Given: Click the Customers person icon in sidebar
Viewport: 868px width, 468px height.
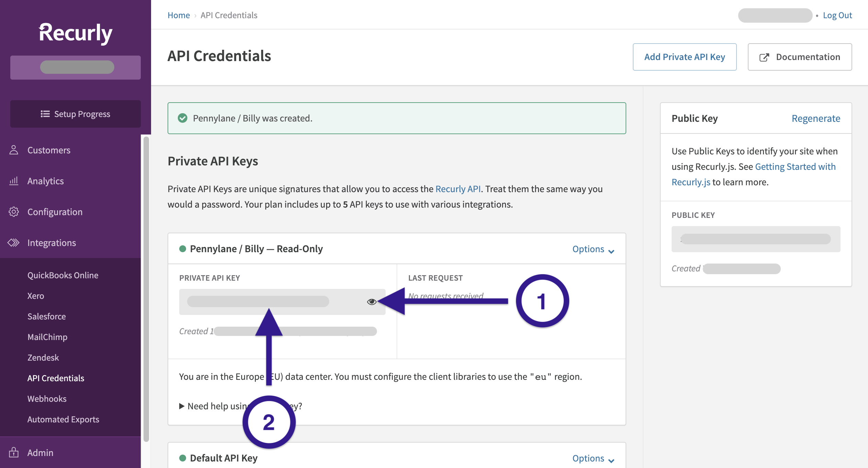Looking at the screenshot, I should [x=14, y=150].
